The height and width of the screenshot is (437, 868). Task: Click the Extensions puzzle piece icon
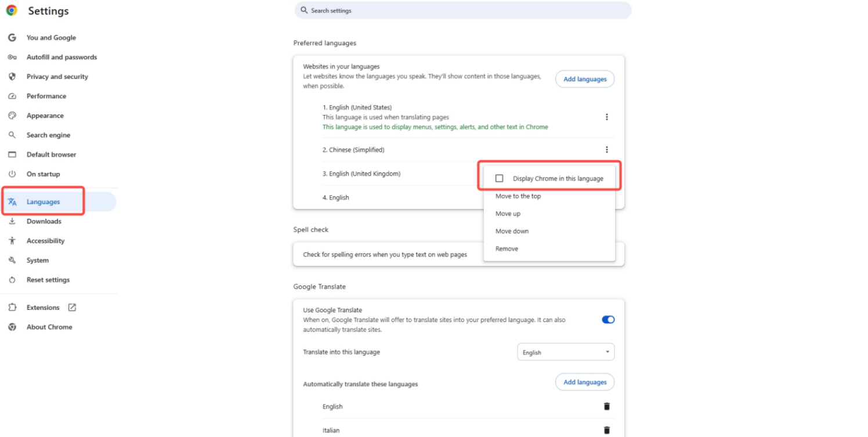[12, 308]
